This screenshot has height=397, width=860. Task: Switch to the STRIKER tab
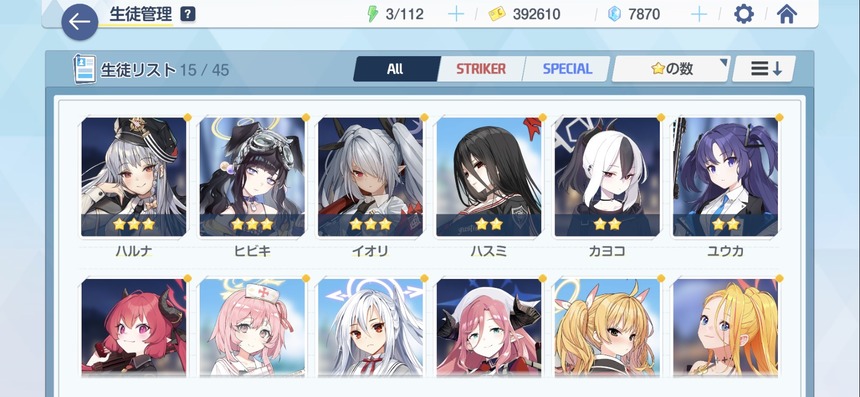click(x=481, y=69)
